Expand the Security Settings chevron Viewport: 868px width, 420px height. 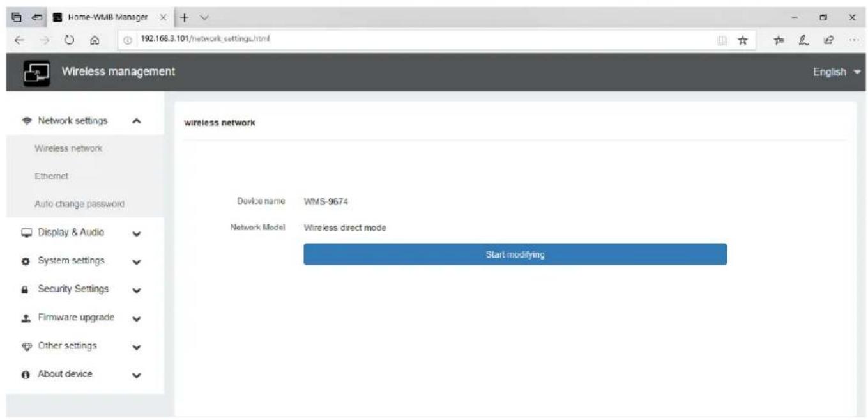point(135,290)
